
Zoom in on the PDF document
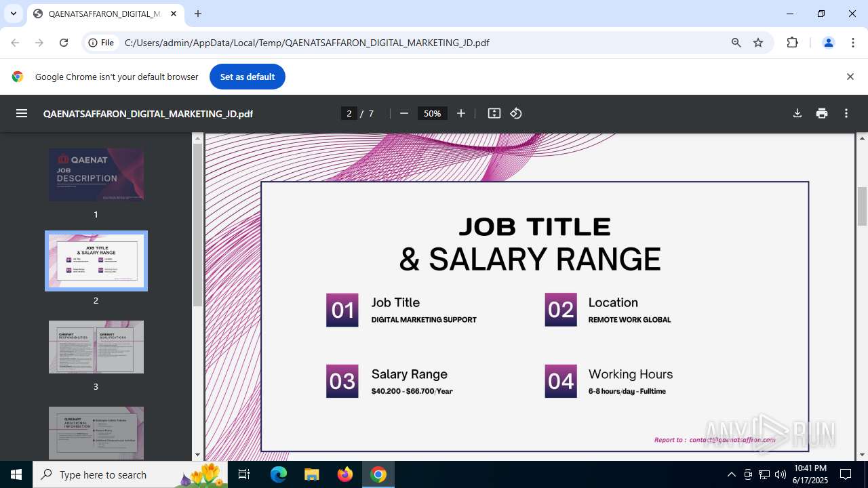pos(461,113)
